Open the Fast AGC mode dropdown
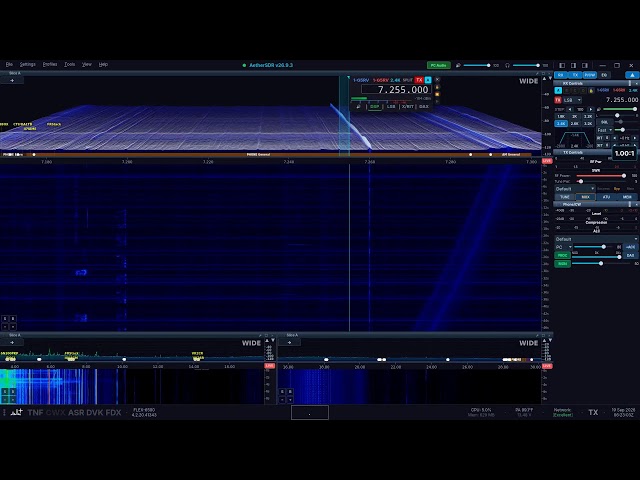640x480 pixels. tap(604, 130)
